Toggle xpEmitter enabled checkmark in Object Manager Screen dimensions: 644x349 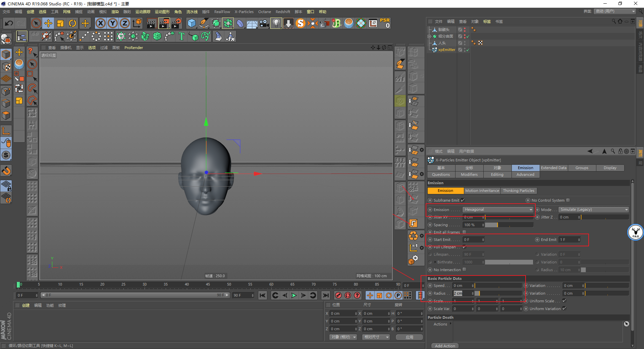[x=468, y=50]
